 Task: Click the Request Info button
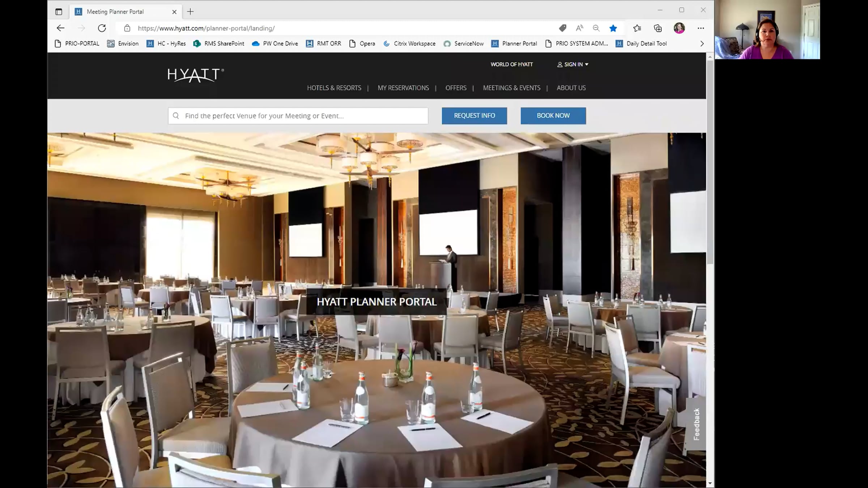point(474,116)
